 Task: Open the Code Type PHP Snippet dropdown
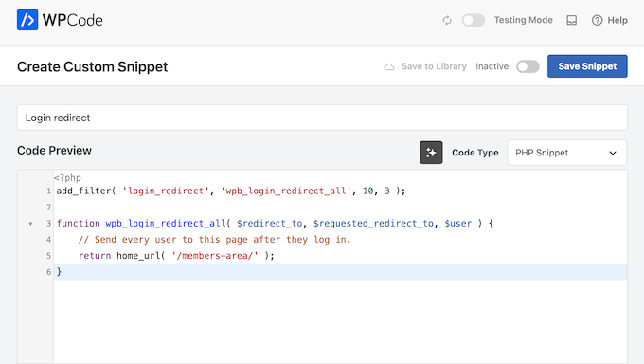click(x=566, y=153)
